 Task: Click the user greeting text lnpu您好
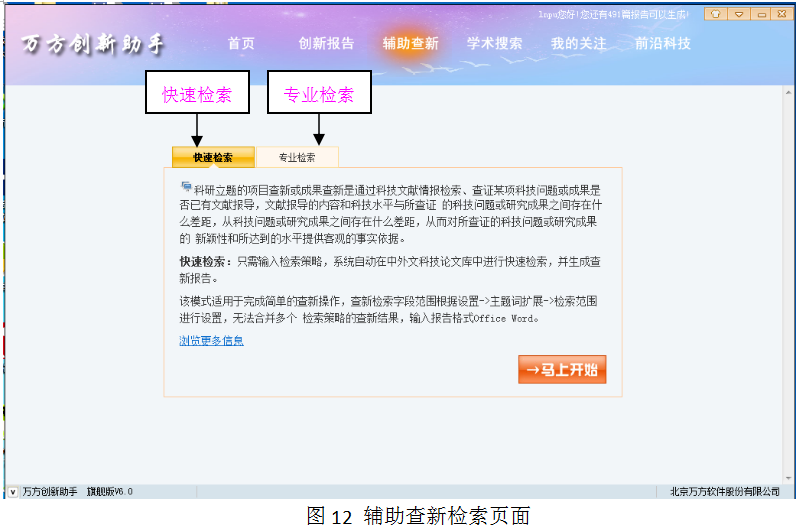[x=557, y=14]
